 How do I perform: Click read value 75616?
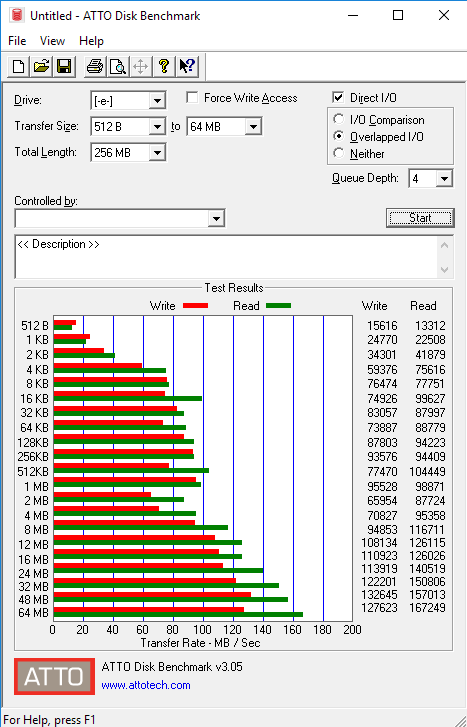[430, 370]
